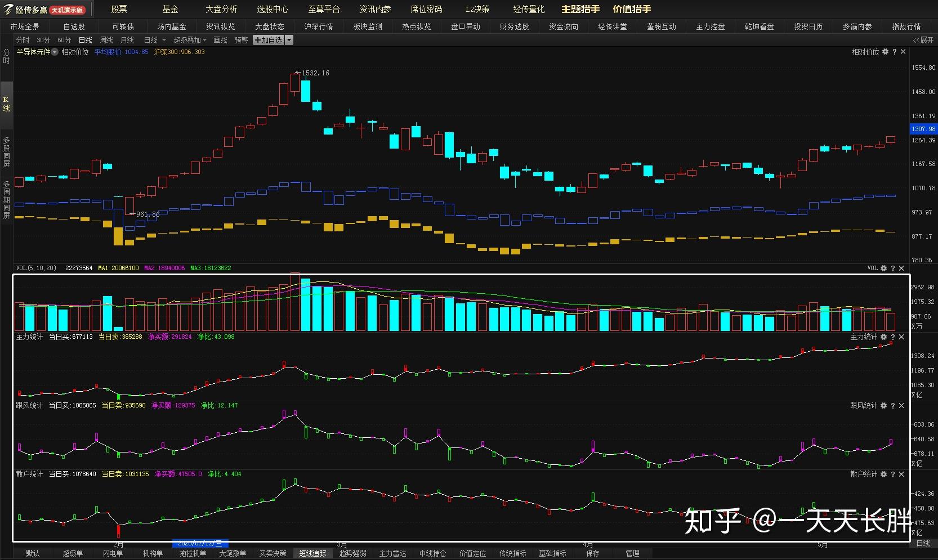Viewport: 938px width, 560px height.
Task: Switch to 默认 bottom indicator tab
Action: tap(33, 553)
